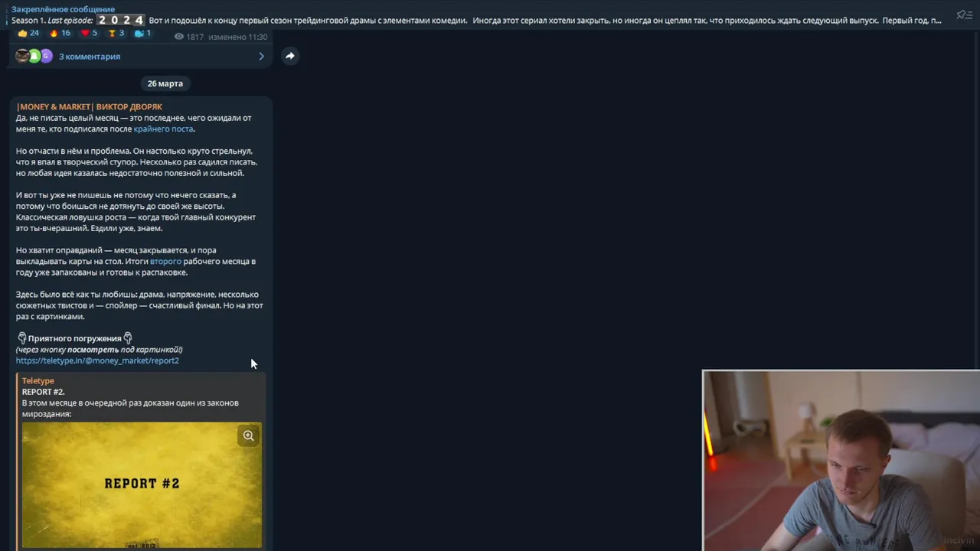Click the '26 марта' date badge

tap(165, 83)
